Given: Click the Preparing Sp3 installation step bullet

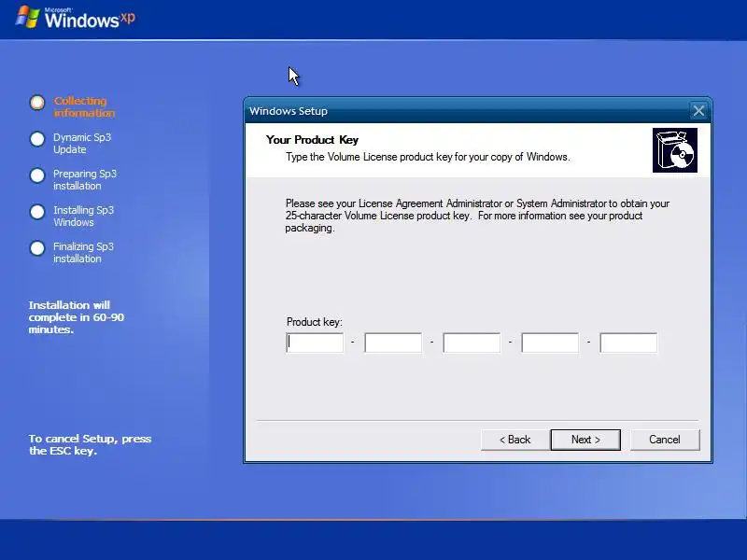Looking at the screenshot, I should pos(37,175).
